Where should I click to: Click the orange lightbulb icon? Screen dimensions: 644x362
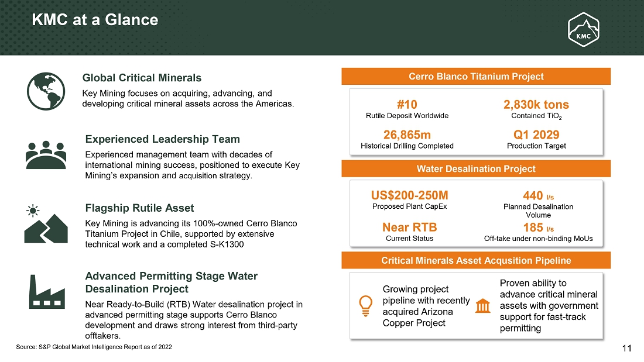pos(365,305)
